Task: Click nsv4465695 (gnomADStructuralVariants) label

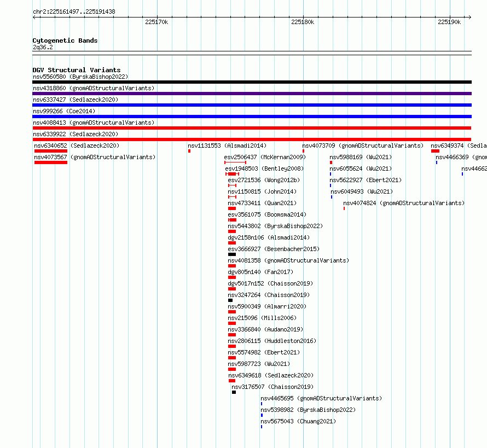Action: pyautogui.click(x=321, y=398)
